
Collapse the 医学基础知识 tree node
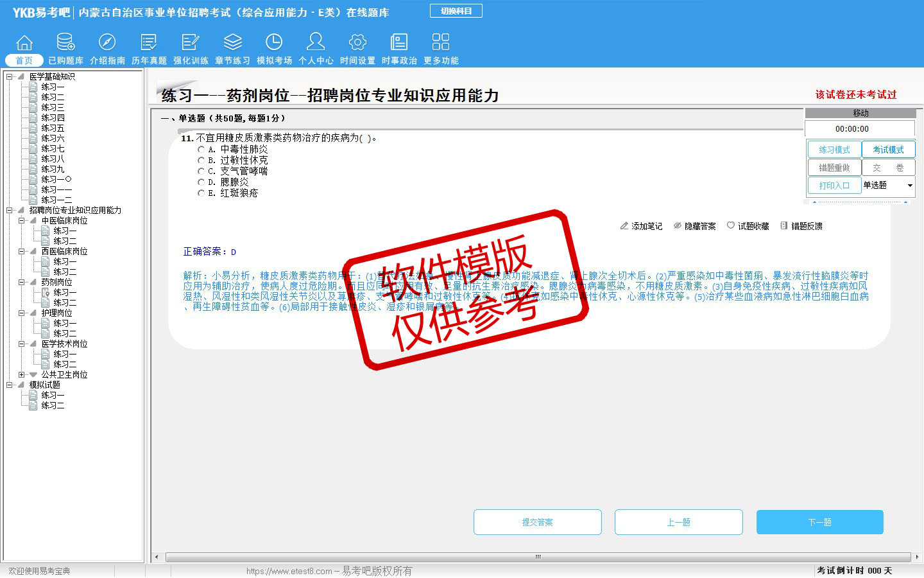[9, 76]
